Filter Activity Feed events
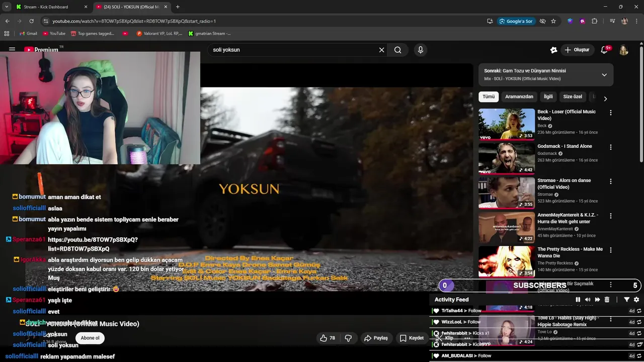The width and height of the screenshot is (644, 362). [x=627, y=300]
